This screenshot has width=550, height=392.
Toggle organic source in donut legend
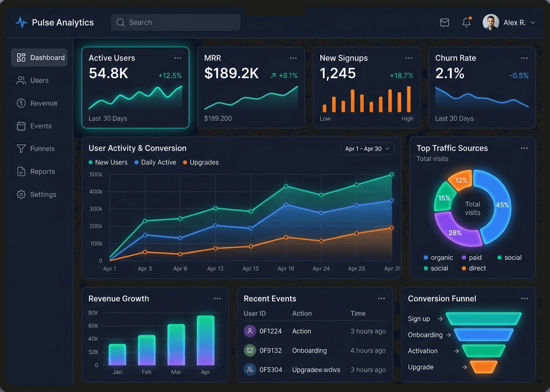(x=438, y=258)
